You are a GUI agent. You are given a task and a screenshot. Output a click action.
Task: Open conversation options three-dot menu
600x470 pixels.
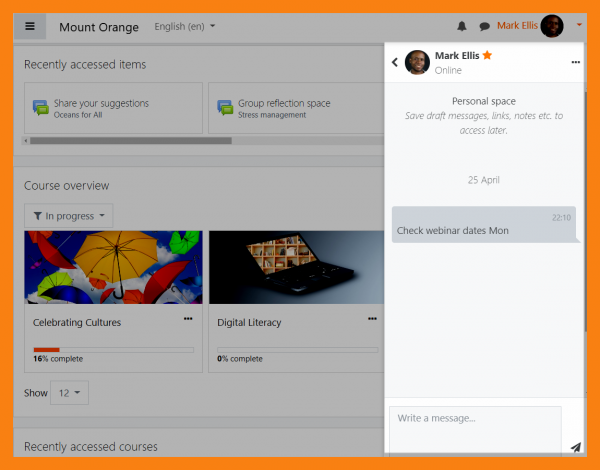[575, 62]
